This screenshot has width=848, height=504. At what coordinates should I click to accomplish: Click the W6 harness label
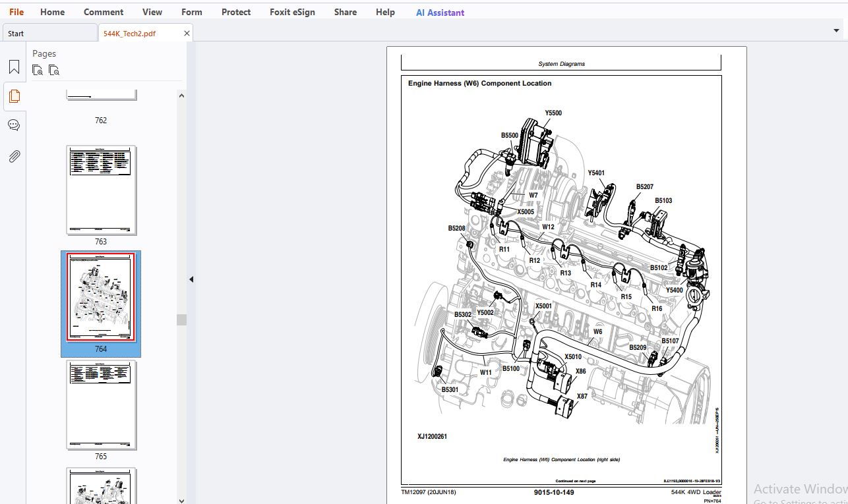[x=597, y=332]
